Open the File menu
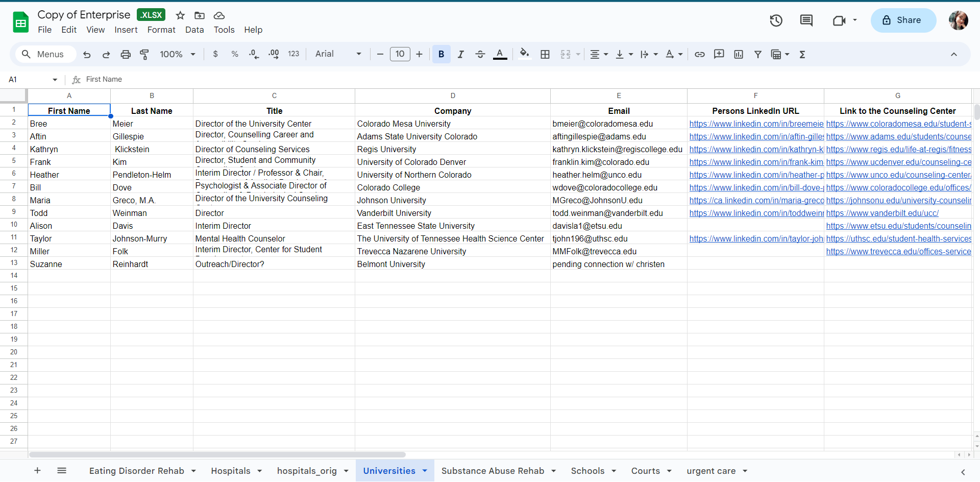This screenshot has width=980, height=482. pos(45,30)
